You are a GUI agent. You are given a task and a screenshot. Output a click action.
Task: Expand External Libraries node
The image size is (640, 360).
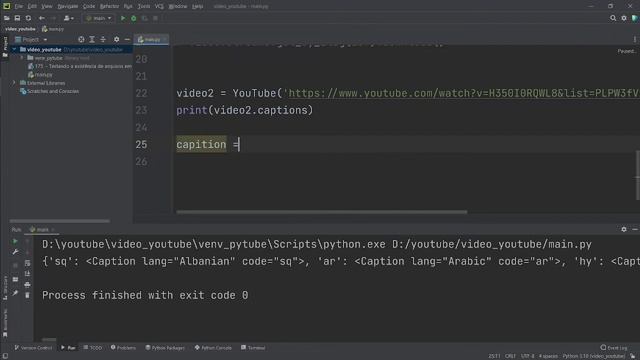(15, 83)
